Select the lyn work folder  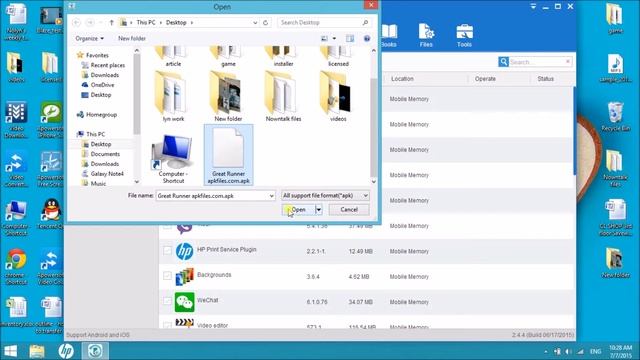click(173, 96)
